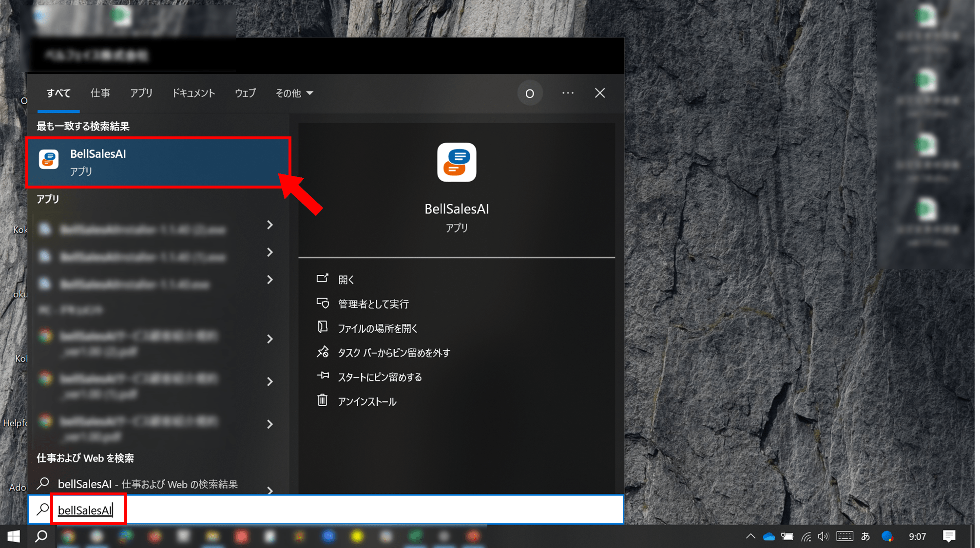This screenshot has width=980, height=548.
Task: Click the 開く open icon
Action: pyautogui.click(x=322, y=278)
